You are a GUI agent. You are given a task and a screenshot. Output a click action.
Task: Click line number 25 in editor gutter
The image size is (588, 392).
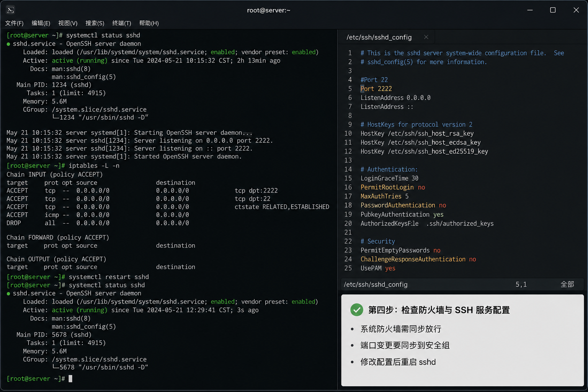348,268
